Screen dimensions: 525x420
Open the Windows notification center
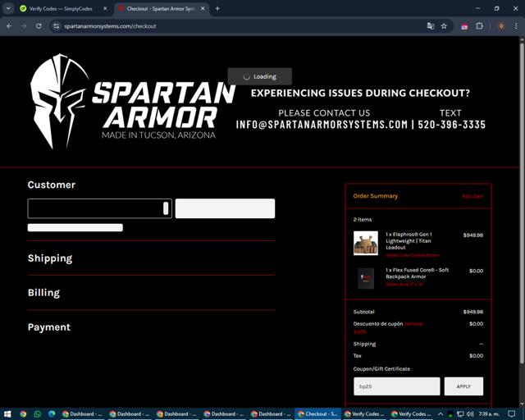pos(511,414)
